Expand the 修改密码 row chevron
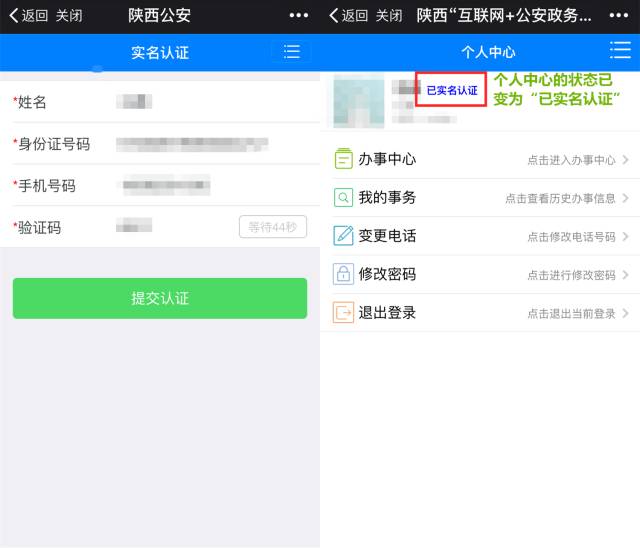The image size is (640, 548). pos(625,275)
